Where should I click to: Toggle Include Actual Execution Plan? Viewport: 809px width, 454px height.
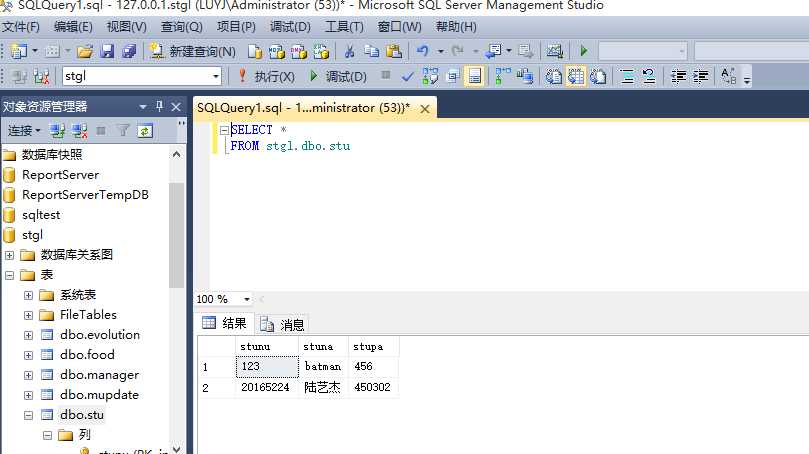[503, 76]
